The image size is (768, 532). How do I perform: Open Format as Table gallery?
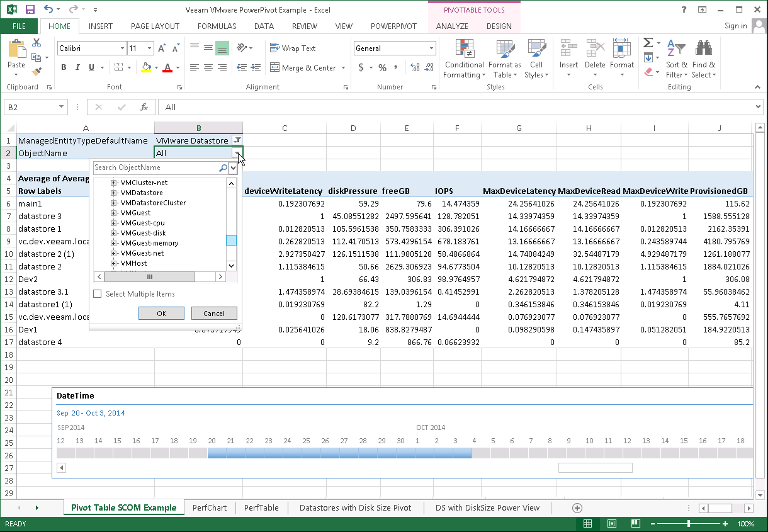pos(504,59)
